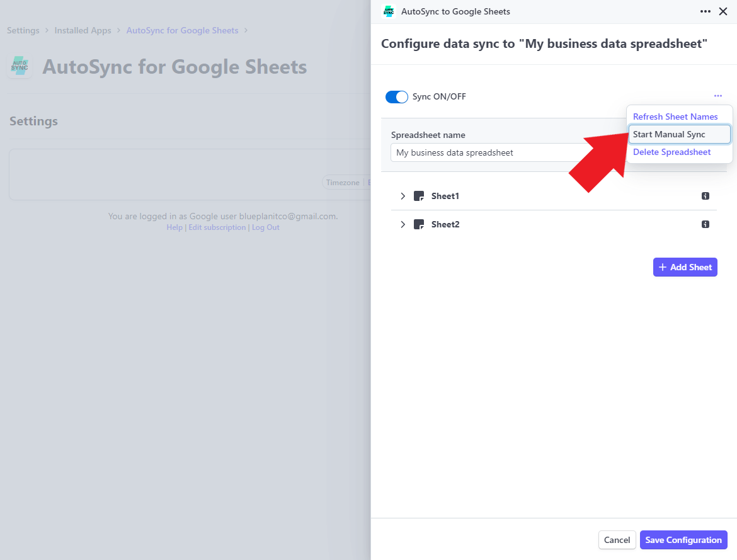
Task: Open the info icon for Sheet1
Action: (705, 196)
